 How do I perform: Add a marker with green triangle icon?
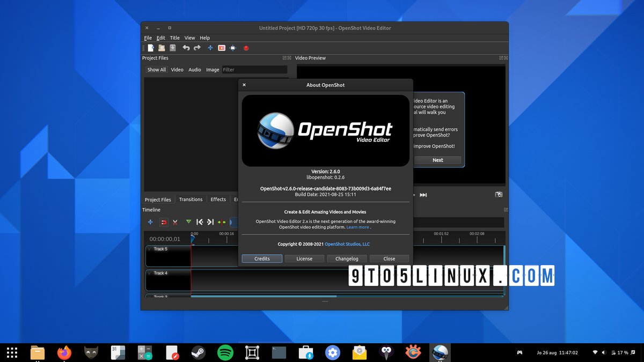click(188, 221)
